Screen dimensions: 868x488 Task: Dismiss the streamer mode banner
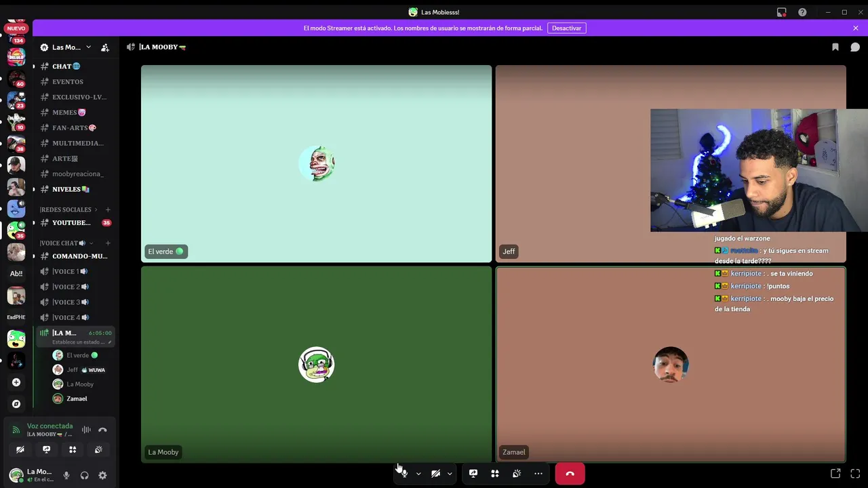point(856,28)
